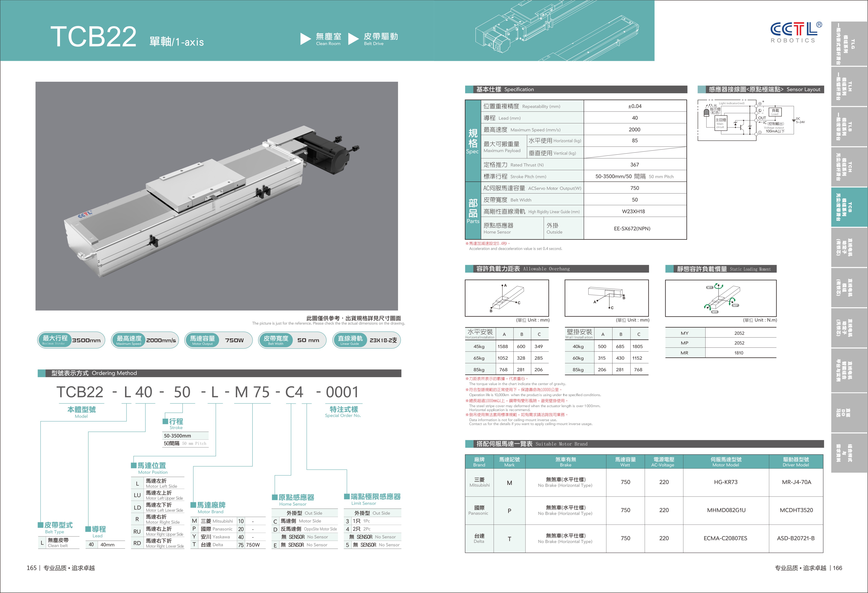Click the CCTL logo on the actuator render
Viewport: 868px width, 593px height.
(x=85, y=215)
